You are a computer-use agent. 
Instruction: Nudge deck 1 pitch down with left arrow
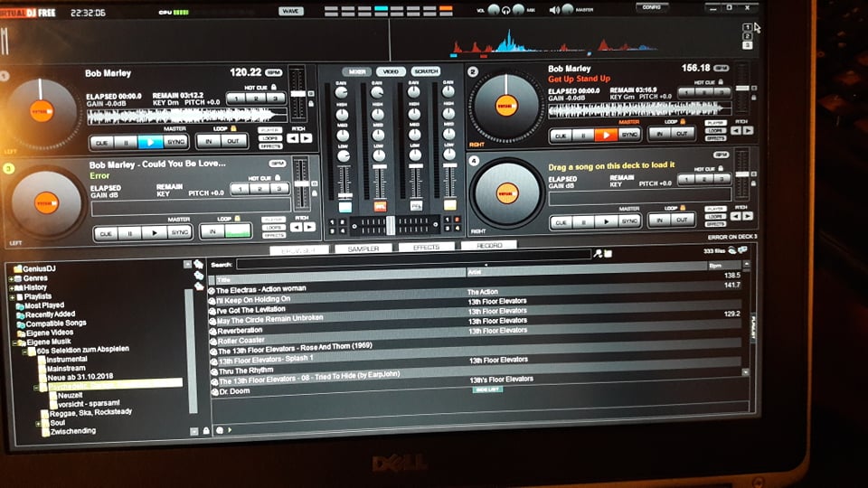[x=294, y=138]
